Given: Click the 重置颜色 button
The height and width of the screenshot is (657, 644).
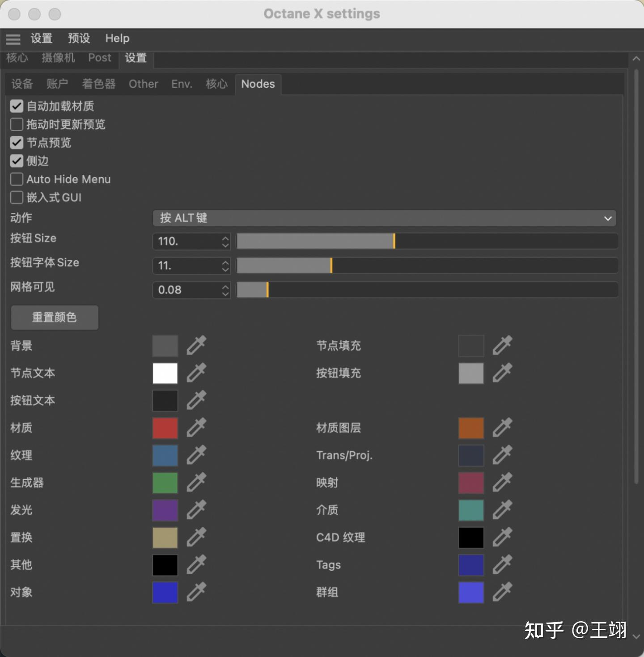Looking at the screenshot, I should pyautogui.click(x=55, y=318).
